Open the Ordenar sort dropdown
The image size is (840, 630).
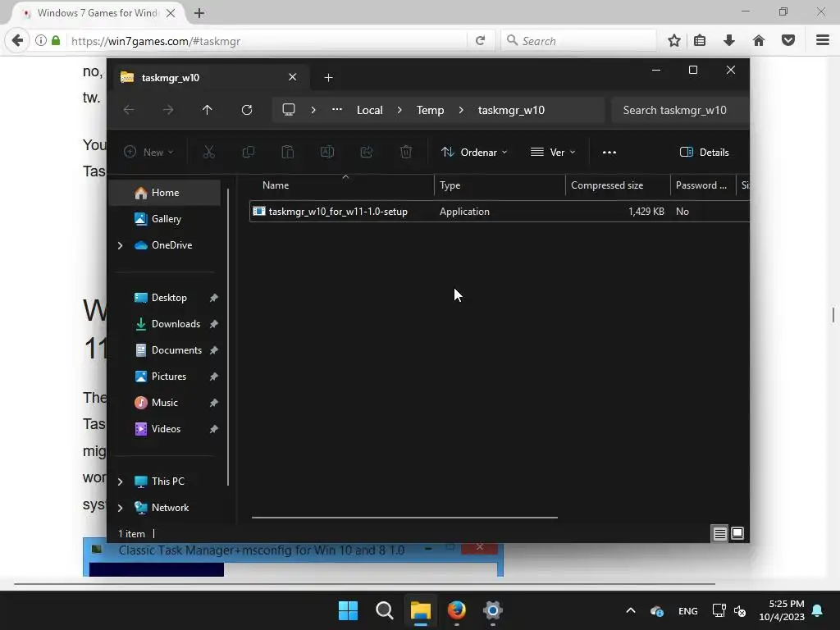(x=474, y=152)
